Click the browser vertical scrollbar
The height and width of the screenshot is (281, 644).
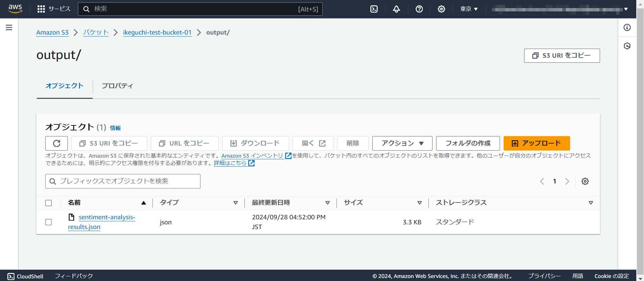[640, 140]
